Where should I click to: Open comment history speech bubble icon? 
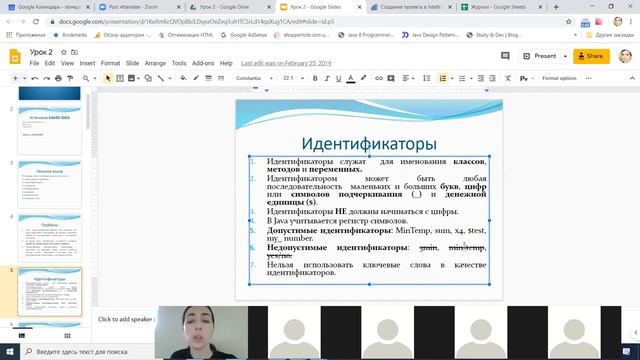pyautogui.click(x=505, y=56)
